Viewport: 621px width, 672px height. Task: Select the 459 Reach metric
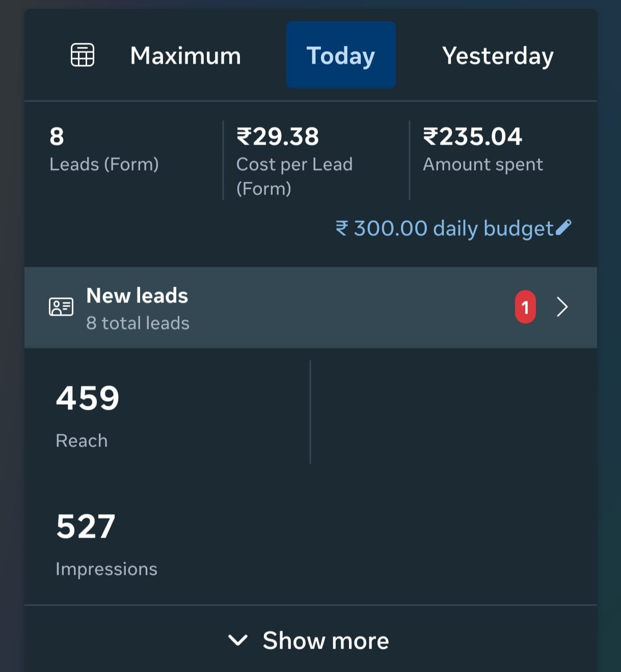click(x=87, y=398)
